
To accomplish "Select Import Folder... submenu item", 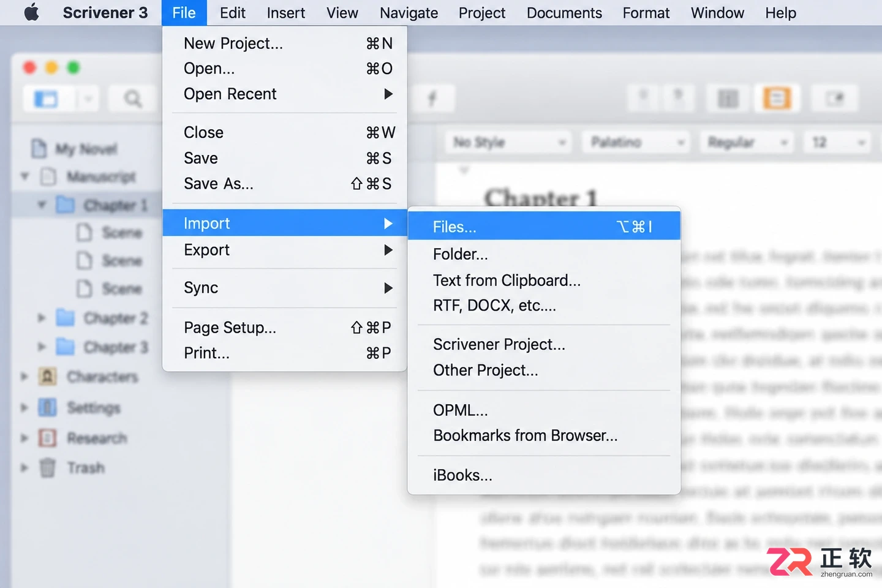I will tap(544, 254).
